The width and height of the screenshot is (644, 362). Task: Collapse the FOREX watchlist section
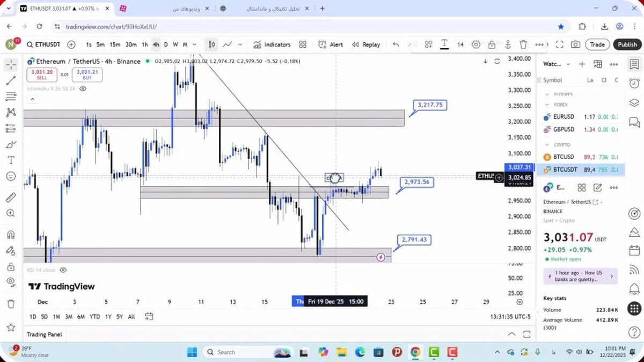[547, 105]
